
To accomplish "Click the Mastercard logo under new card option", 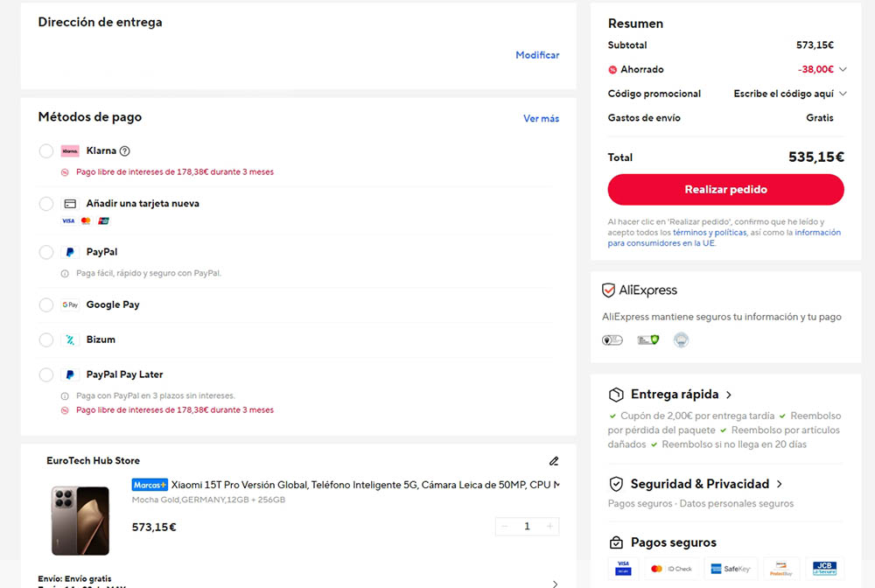I will coord(86,220).
